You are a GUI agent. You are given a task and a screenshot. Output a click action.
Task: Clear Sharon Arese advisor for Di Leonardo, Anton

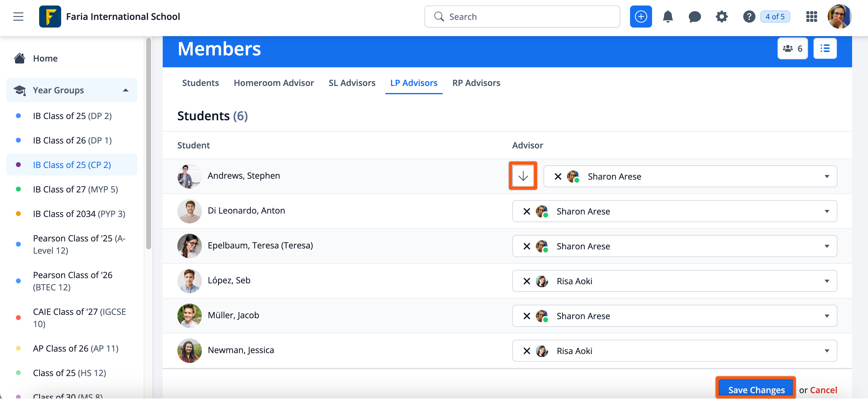point(527,211)
